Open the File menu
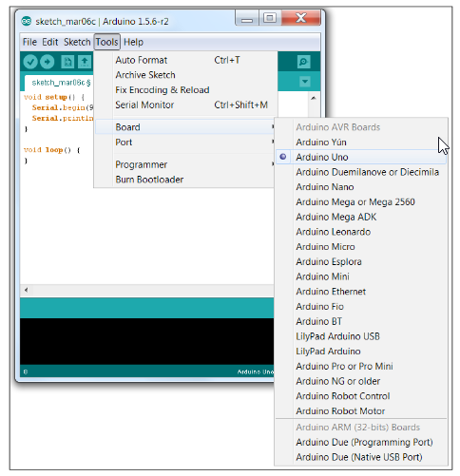460x476 pixels. click(29, 42)
